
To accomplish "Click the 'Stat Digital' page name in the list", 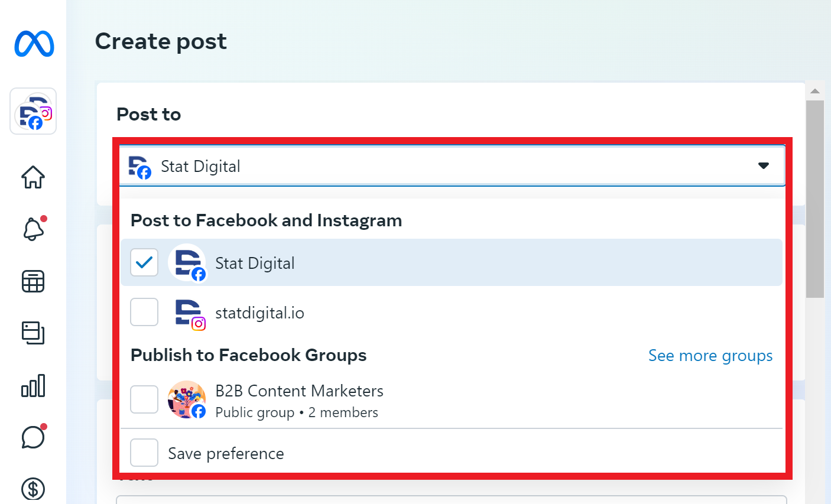I will 255,263.
